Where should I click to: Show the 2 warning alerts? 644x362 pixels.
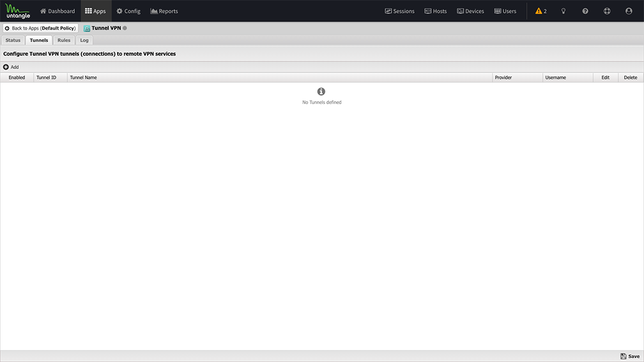pyautogui.click(x=541, y=11)
